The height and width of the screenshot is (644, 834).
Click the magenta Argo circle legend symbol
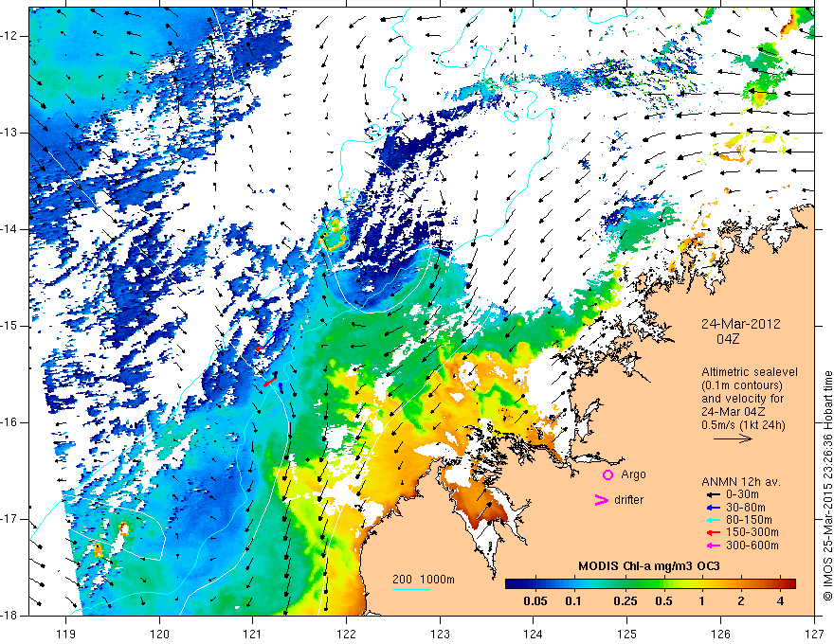(607, 474)
